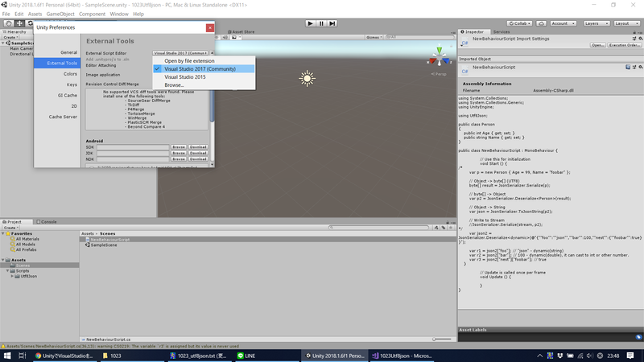644x362 pixels.
Task: Toggle scene audio speaker icon
Action: [x=225, y=37]
